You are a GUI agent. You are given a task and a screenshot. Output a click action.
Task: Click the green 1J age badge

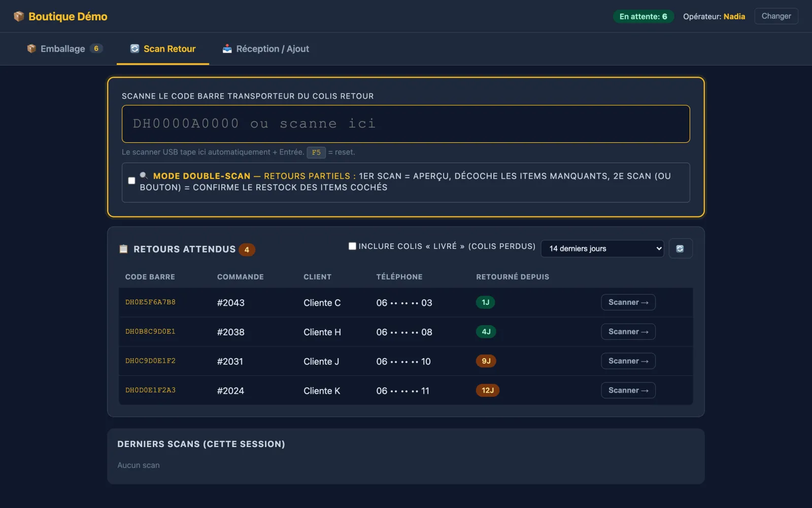(485, 302)
